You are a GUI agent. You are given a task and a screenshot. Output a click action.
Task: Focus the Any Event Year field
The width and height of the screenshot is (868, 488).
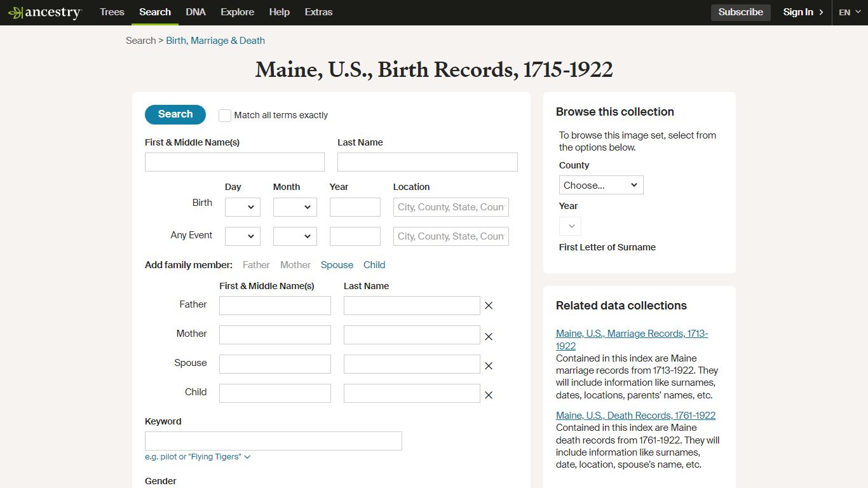coord(355,236)
